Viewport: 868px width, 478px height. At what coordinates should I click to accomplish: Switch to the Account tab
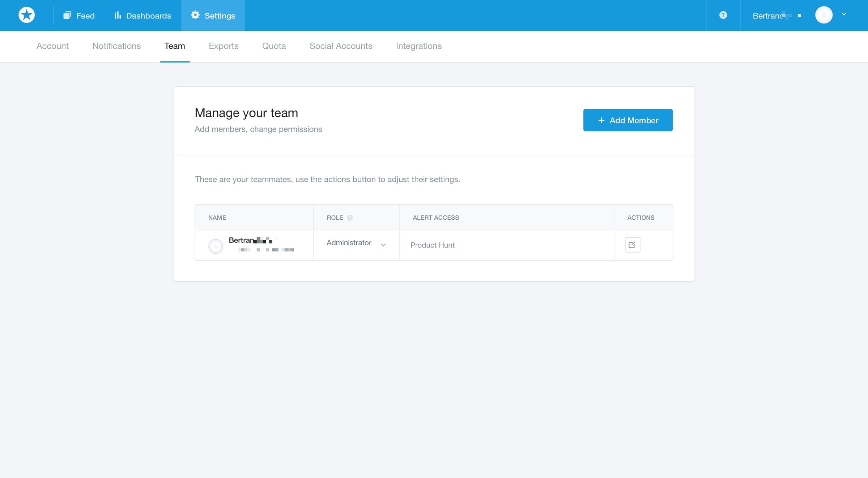pos(52,46)
